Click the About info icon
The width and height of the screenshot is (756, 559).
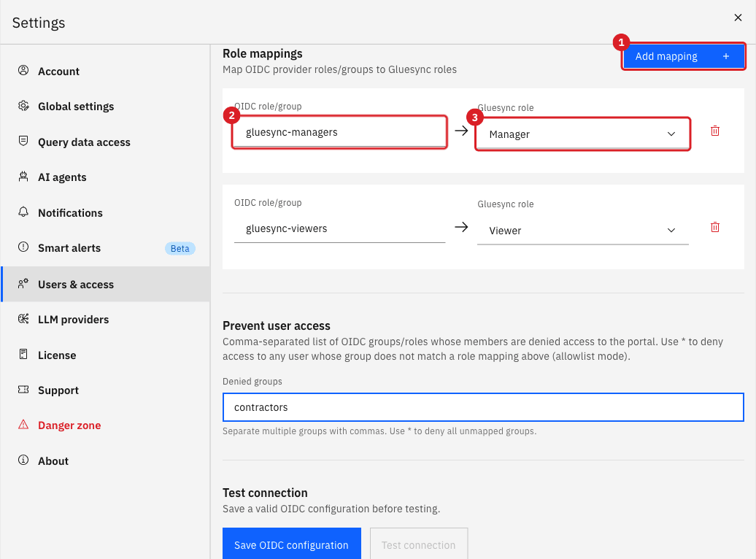(23, 460)
